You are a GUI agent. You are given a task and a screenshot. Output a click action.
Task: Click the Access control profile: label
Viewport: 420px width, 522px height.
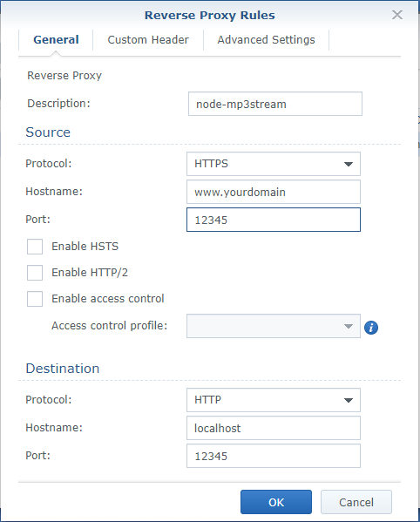pyautogui.click(x=109, y=326)
